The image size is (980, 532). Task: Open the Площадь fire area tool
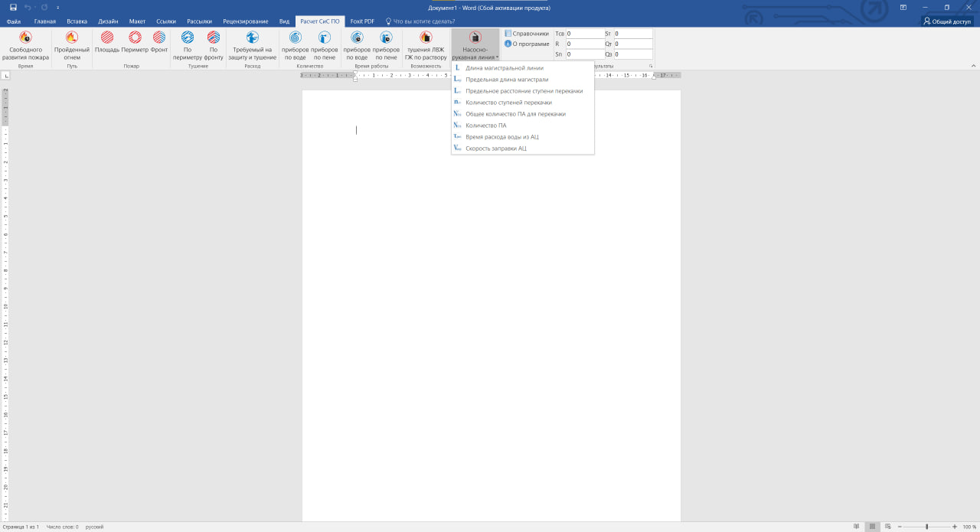(x=107, y=38)
